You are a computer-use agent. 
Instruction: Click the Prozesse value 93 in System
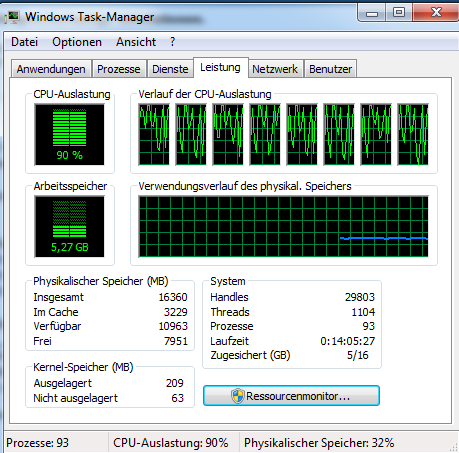tap(369, 326)
